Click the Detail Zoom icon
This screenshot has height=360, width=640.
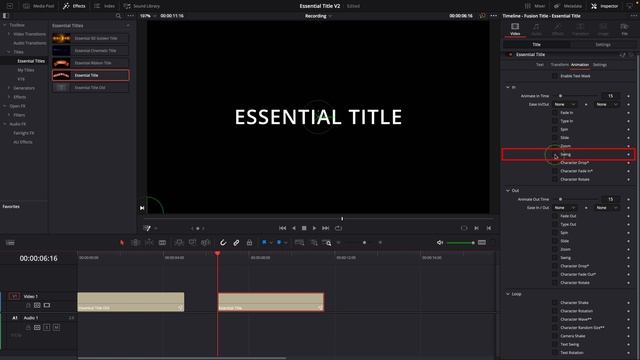(313, 242)
